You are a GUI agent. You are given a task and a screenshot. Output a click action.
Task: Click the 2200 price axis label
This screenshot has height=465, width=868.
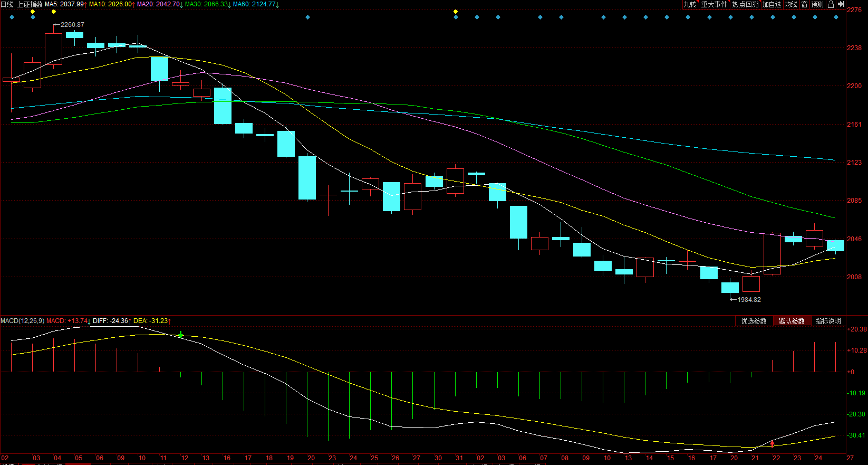click(x=854, y=86)
